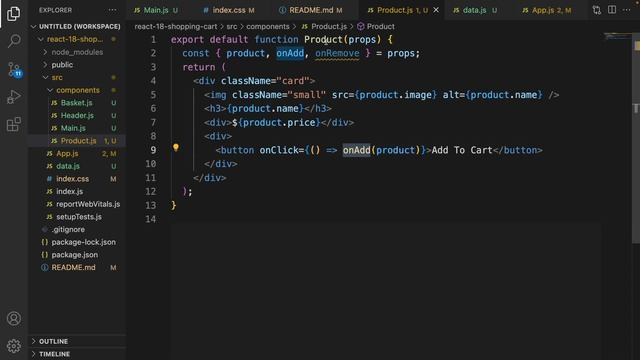This screenshot has height=360, width=640.
Task: Click 'Add To Cart' text on line 9
Action: 462,150
